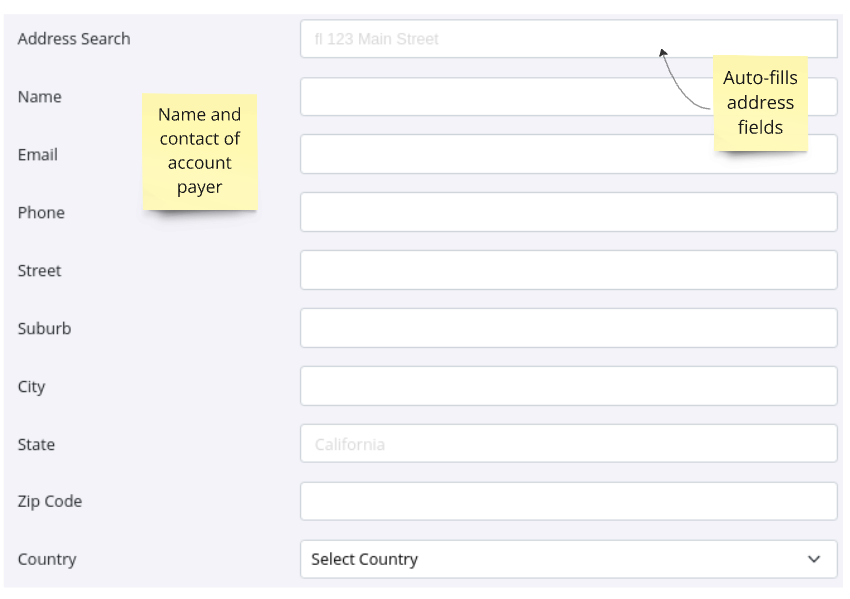Click the Zip Code input box

[x=568, y=502]
